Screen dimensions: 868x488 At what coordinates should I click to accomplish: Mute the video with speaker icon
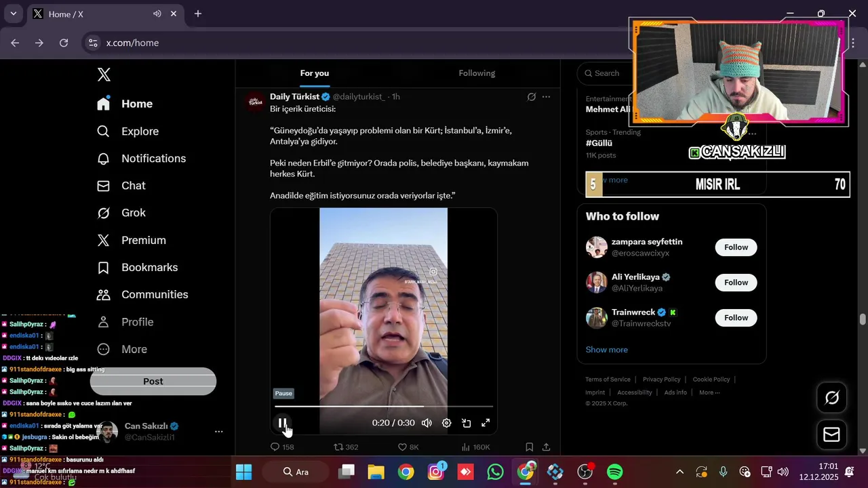(427, 423)
